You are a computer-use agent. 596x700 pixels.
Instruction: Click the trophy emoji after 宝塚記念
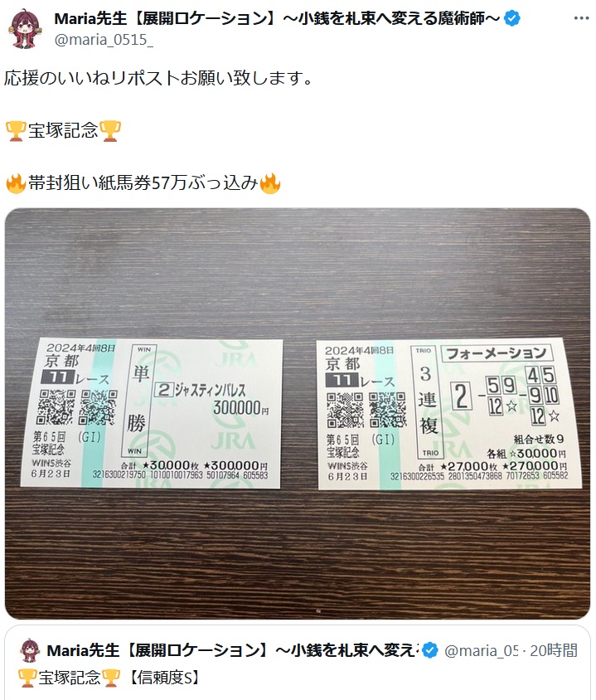(109, 130)
